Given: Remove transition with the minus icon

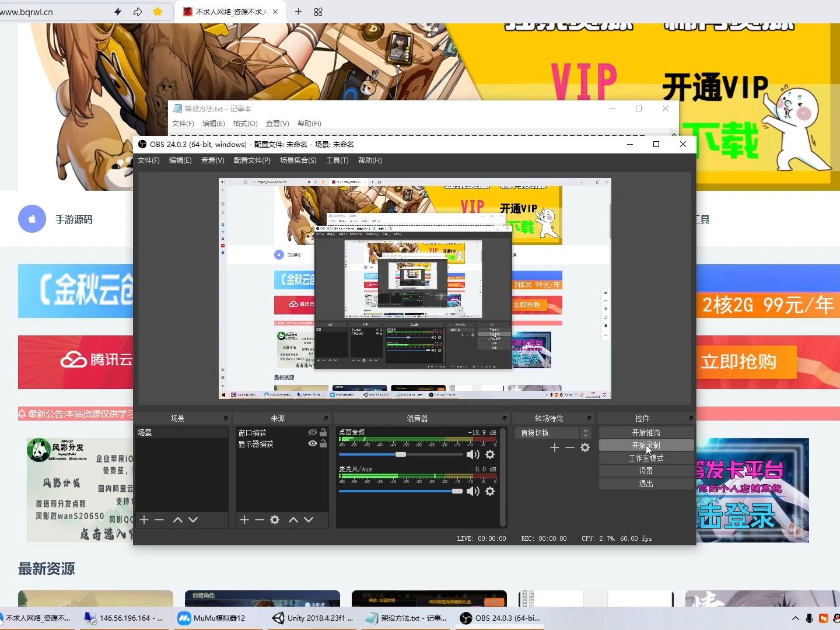Looking at the screenshot, I should 570,447.
